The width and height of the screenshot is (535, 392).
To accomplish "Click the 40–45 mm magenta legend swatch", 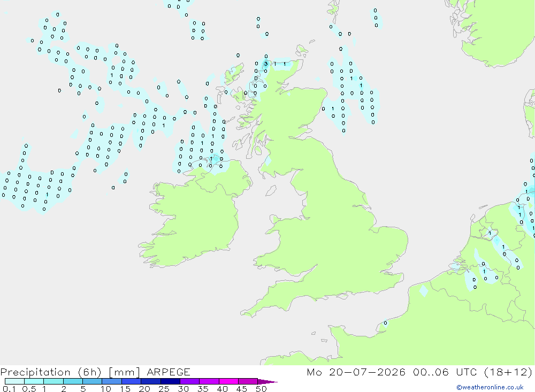I will click(x=228, y=381).
